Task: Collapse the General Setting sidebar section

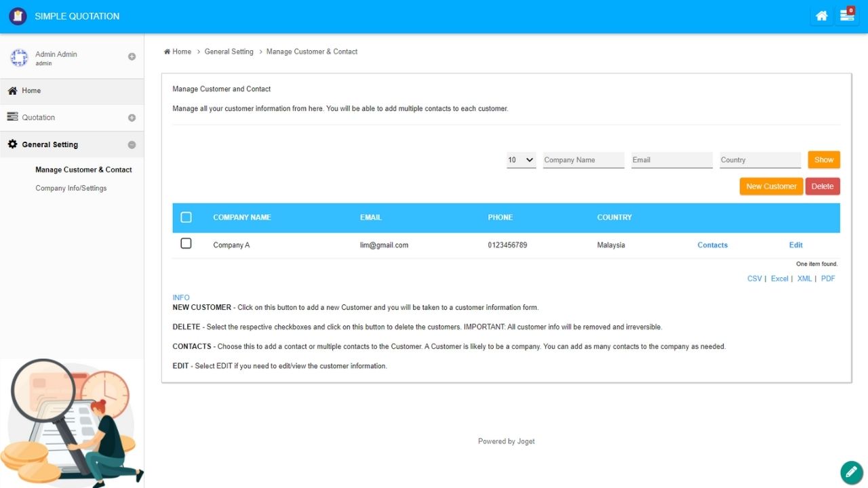Action: coord(132,144)
